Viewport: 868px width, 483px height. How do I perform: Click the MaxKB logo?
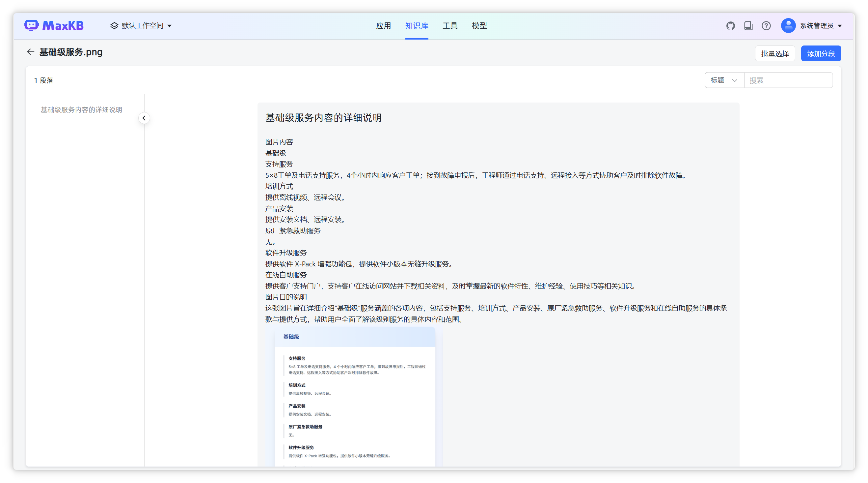[x=54, y=26]
